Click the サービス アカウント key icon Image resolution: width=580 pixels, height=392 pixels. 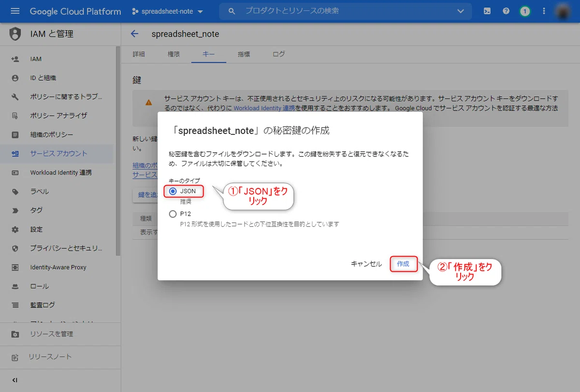15,154
